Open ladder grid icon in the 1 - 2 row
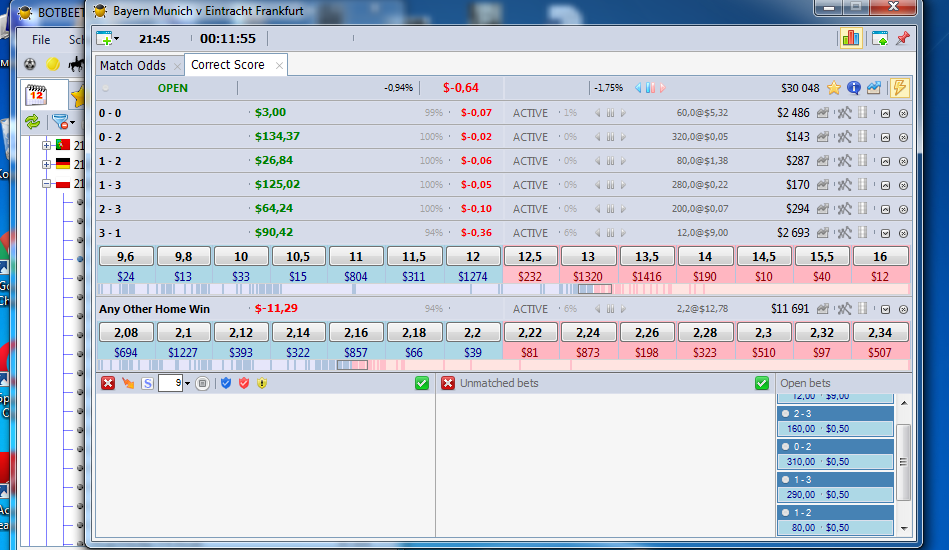Viewport: 949px width, 550px height. (x=863, y=161)
